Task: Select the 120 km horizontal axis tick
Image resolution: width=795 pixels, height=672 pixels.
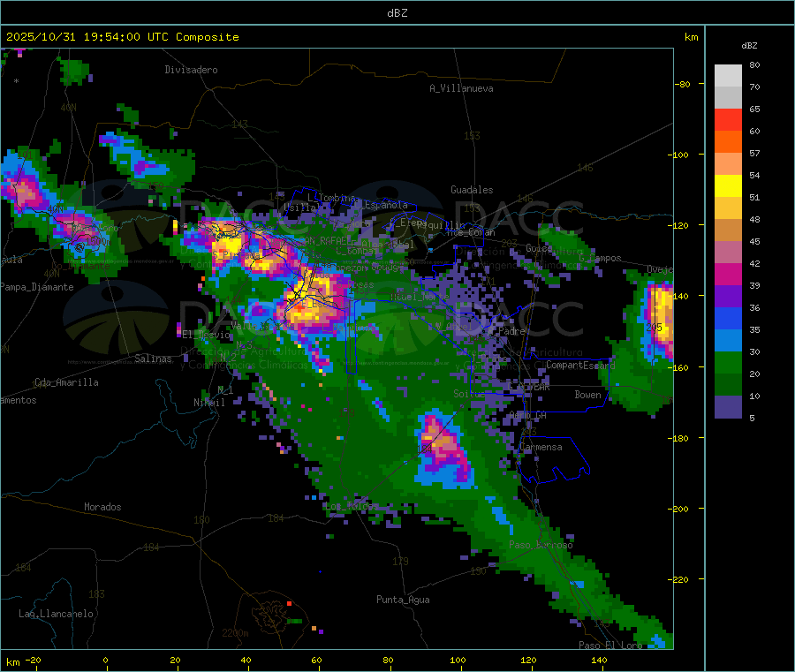Action: coord(528,660)
